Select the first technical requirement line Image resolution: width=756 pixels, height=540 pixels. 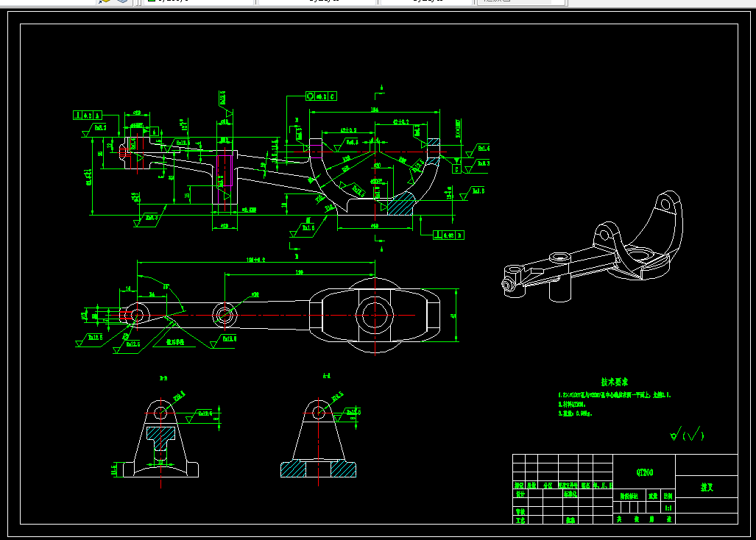coord(615,395)
